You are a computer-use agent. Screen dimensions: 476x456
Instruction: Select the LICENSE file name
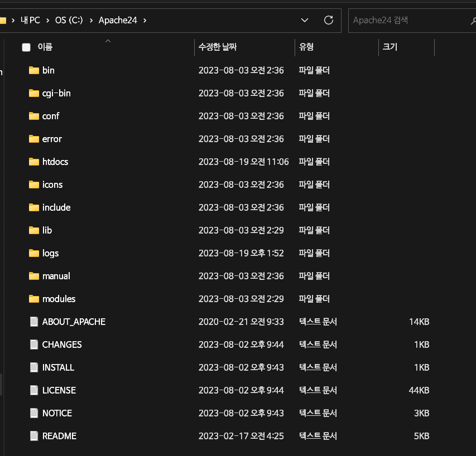[59, 390]
